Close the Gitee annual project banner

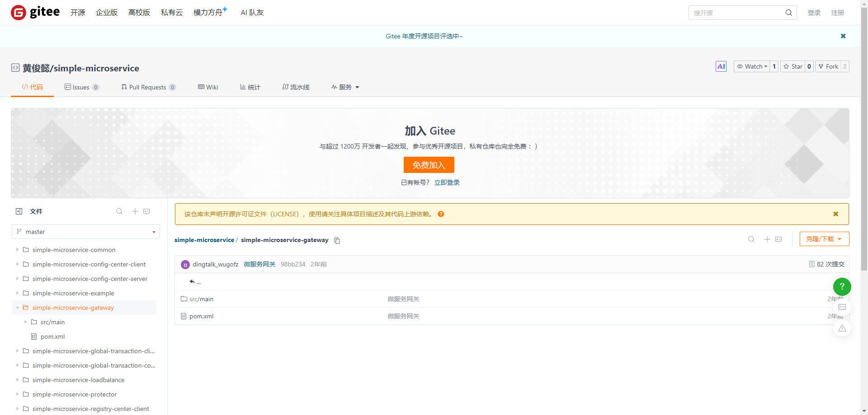point(843,36)
